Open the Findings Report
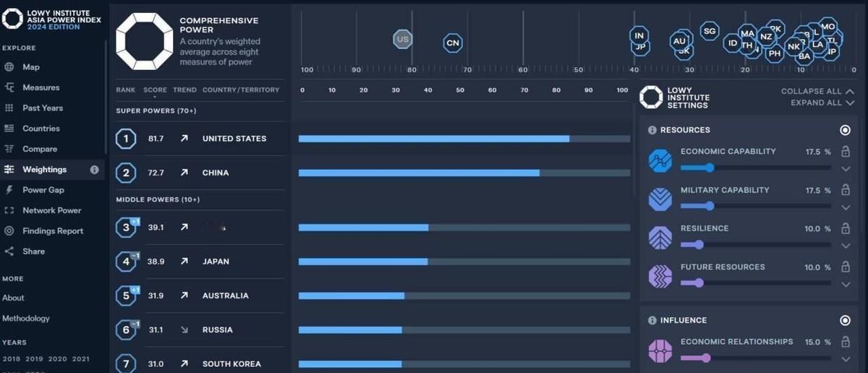 pos(53,231)
